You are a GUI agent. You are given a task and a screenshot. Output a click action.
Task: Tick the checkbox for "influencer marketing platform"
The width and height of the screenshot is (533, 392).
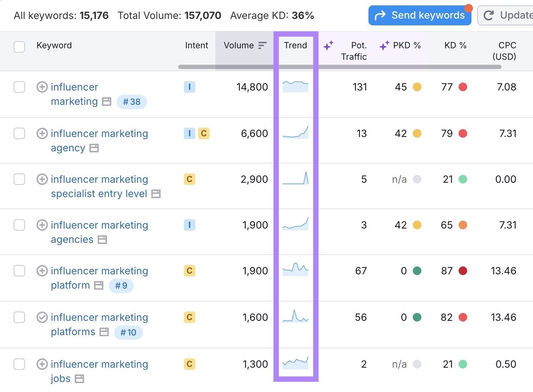point(19,271)
